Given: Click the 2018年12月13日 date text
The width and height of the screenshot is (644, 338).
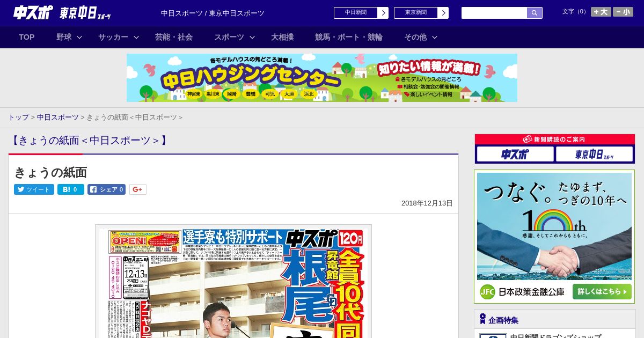Looking at the screenshot, I should pos(427,203).
